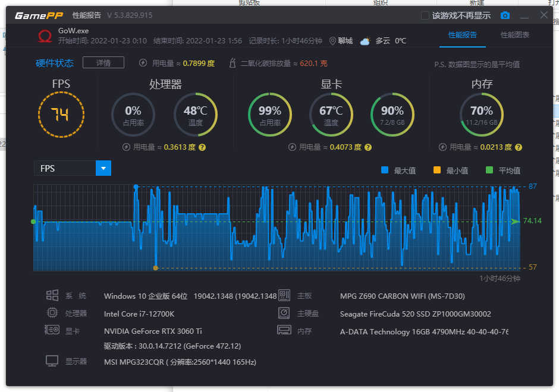The width and height of the screenshot is (559, 392).
Task: Click the camera screenshot icon in the title bar
Action: click(505, 15)
